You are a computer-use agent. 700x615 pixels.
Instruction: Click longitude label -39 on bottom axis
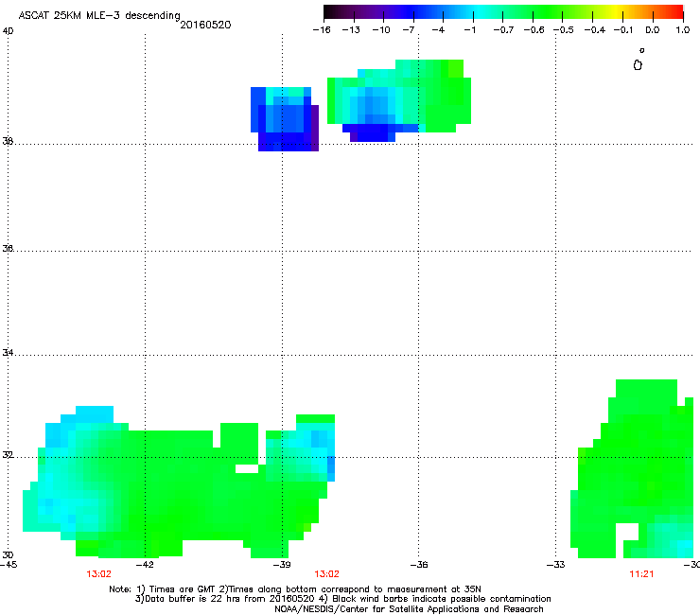click(x=282, y=565)
